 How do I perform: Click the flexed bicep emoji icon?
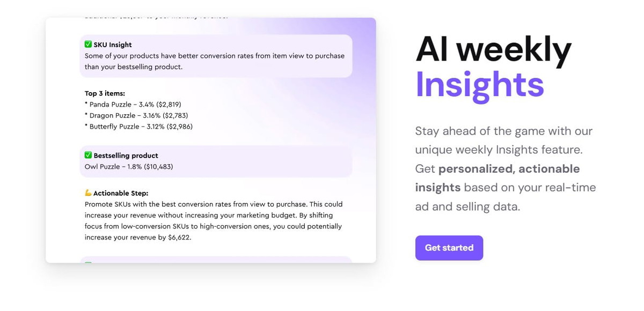point(89,193)
